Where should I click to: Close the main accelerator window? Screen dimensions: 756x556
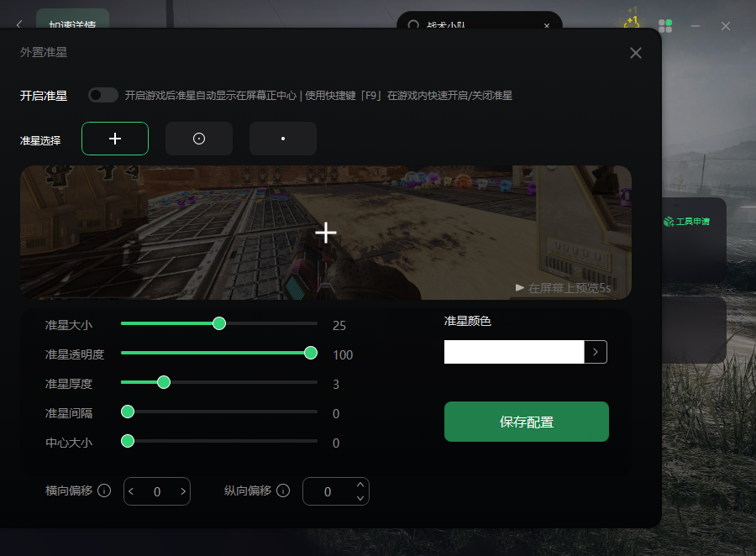pos(726,26)
